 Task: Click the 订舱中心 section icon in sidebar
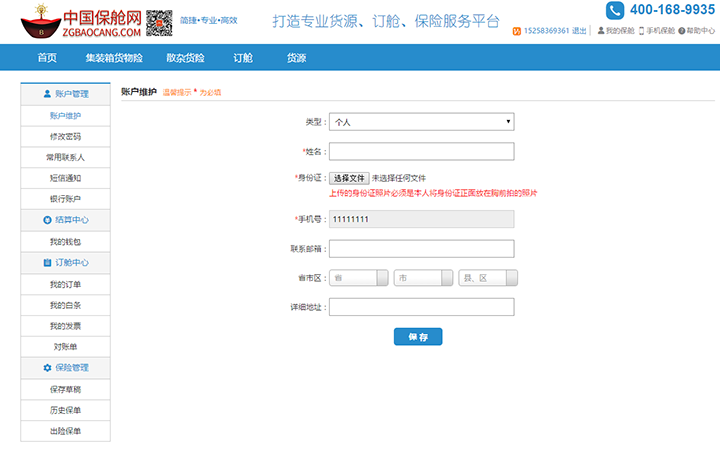click(x=47, y=263)
